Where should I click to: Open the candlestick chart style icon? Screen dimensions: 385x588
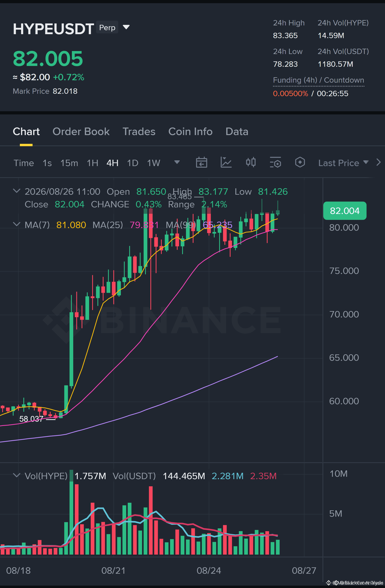tap(251, 162)
